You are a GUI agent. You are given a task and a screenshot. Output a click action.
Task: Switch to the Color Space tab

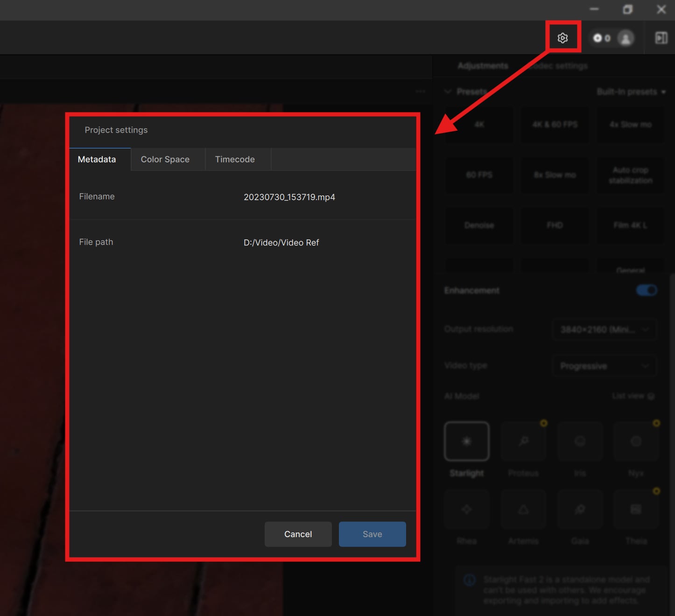click(165, 160)
